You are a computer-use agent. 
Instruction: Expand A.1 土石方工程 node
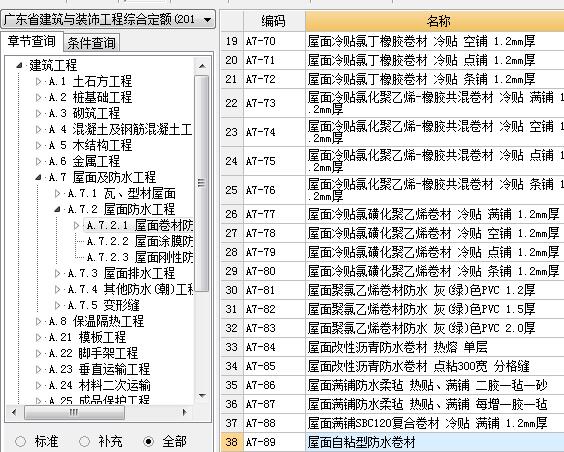pos(38,82)
